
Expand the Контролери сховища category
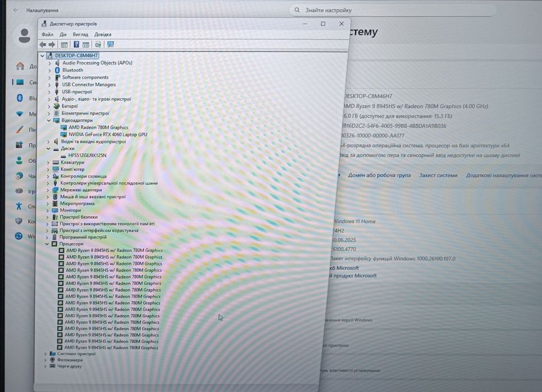[48, 177]
